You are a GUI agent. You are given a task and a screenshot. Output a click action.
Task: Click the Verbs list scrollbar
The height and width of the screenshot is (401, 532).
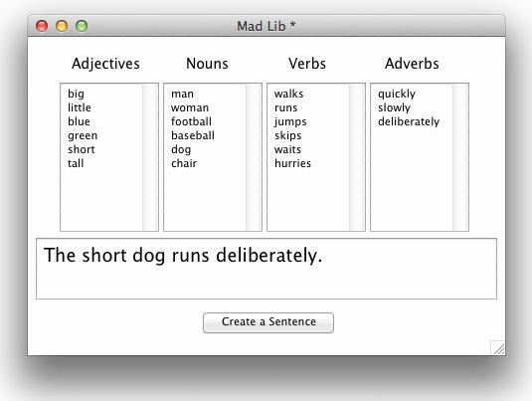pos(357,157)
